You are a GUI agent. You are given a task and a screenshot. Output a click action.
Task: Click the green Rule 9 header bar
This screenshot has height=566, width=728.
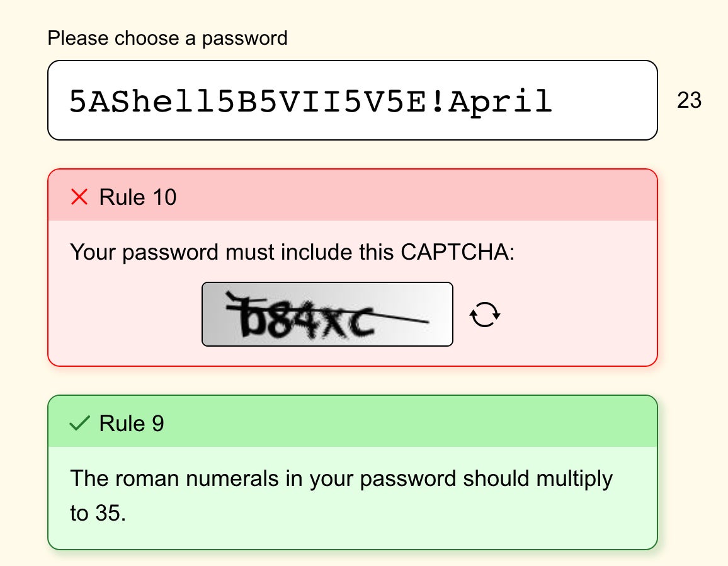(x=353, y=422)
